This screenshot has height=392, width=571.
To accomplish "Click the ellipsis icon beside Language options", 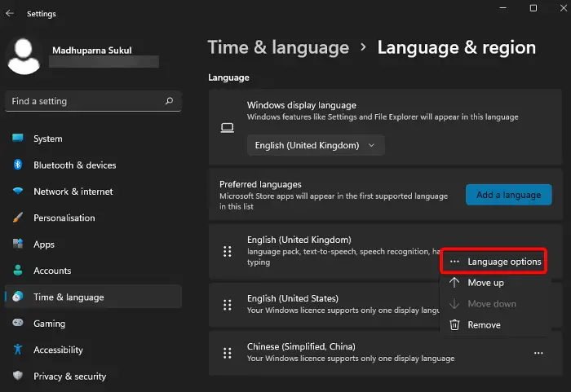I will coord(454,262).
